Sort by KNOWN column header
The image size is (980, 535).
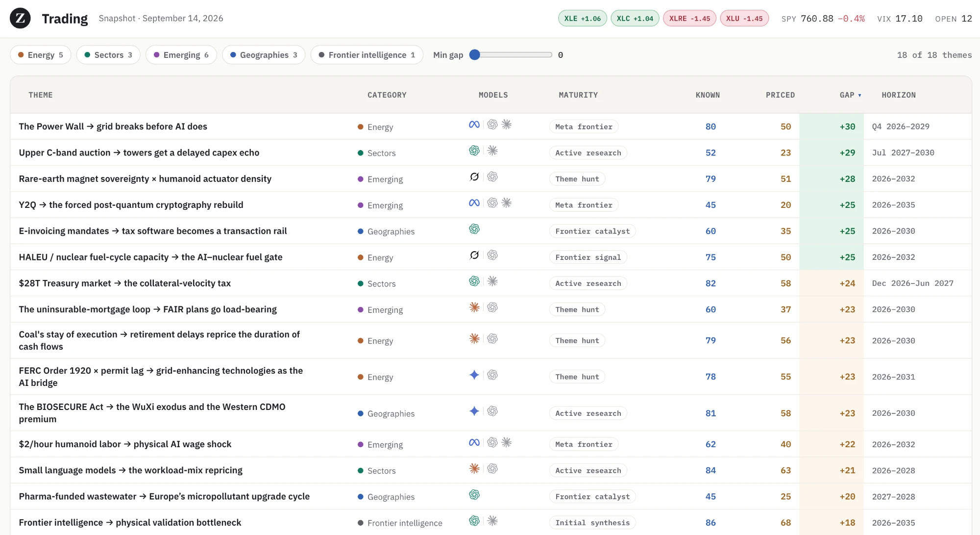pyautogui.click(x=708, y=95)
